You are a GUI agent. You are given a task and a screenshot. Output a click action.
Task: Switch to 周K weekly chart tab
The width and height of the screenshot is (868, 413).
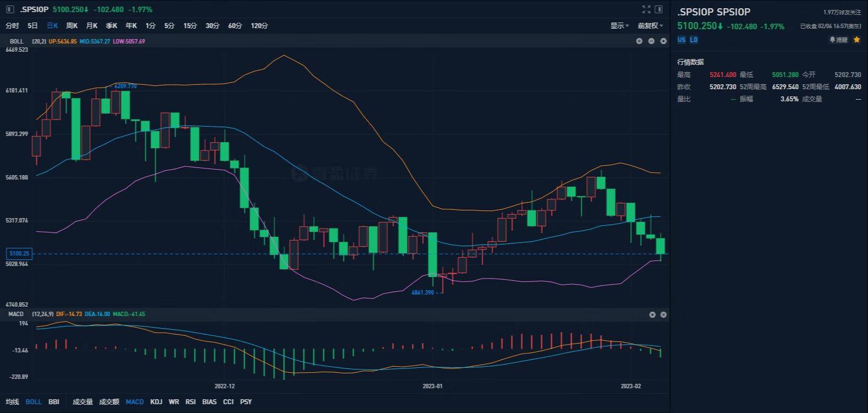(72, 26)
